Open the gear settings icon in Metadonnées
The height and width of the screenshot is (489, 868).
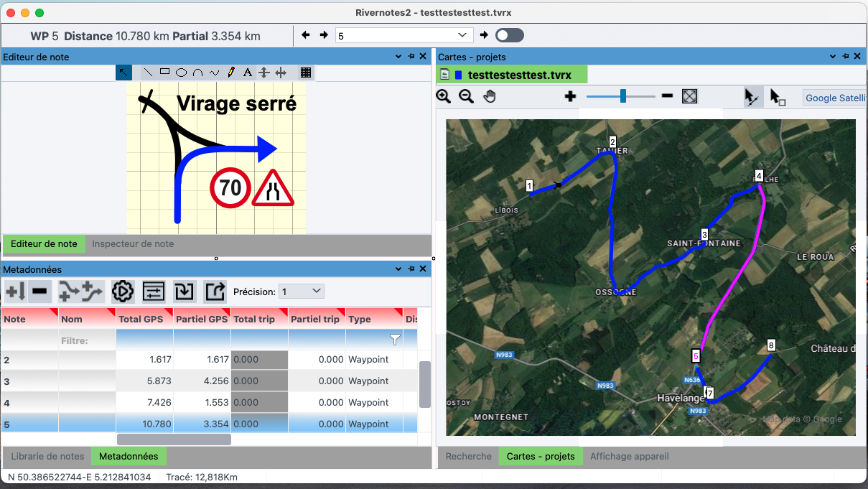pyautogui.click(x=123, y=292)
